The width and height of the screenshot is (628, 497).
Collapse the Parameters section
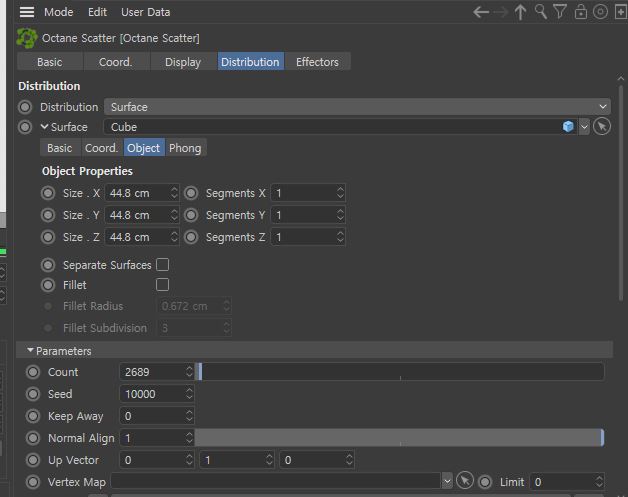(30, 351)
